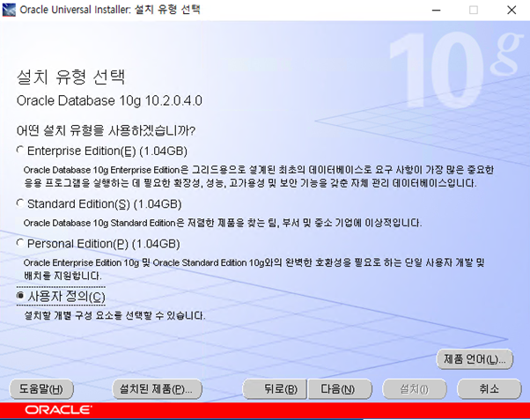This screenshot has height=420, width=530.
Task: Click the heading text 설치 유형 선택
Action: pos(71,77)
